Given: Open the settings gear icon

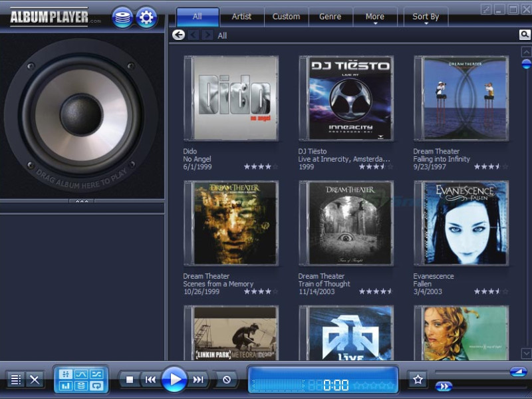Looking at the screenshot, I should coord(146,17).
